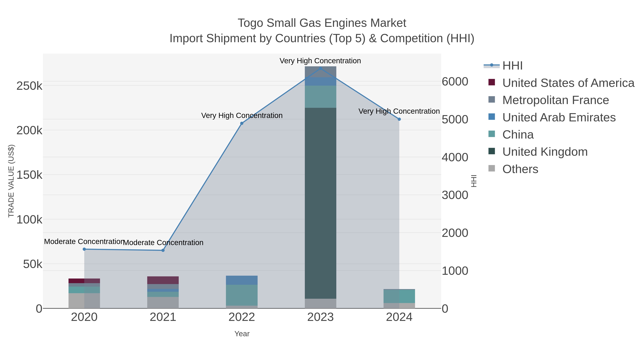Click the 5000 HHI axis tick label
This screenshot has width=644, height=362.
455,119
